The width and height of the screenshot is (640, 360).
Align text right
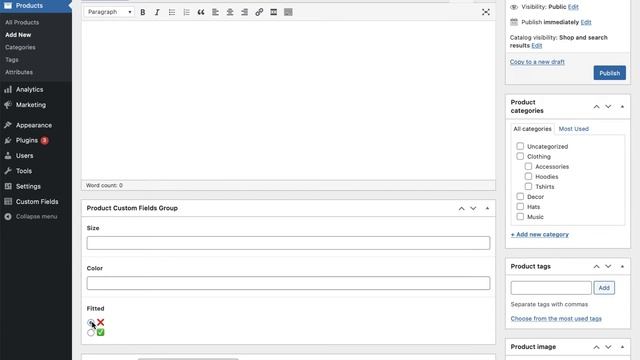[x=244, y=12]
